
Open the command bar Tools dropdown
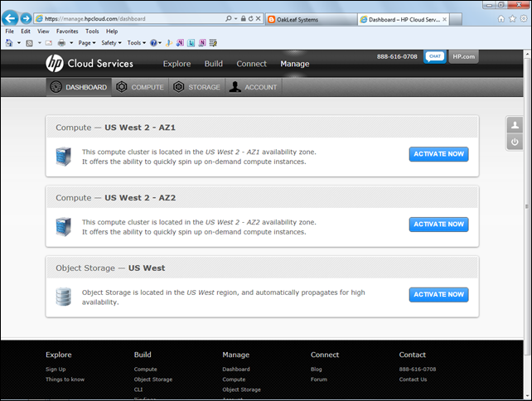pos(137,43)
